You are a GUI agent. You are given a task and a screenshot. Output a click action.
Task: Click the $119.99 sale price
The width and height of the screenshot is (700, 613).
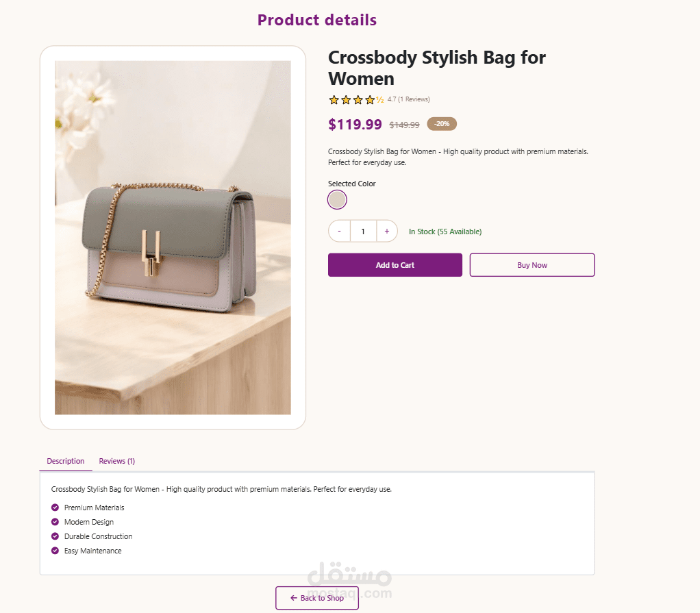355,124
